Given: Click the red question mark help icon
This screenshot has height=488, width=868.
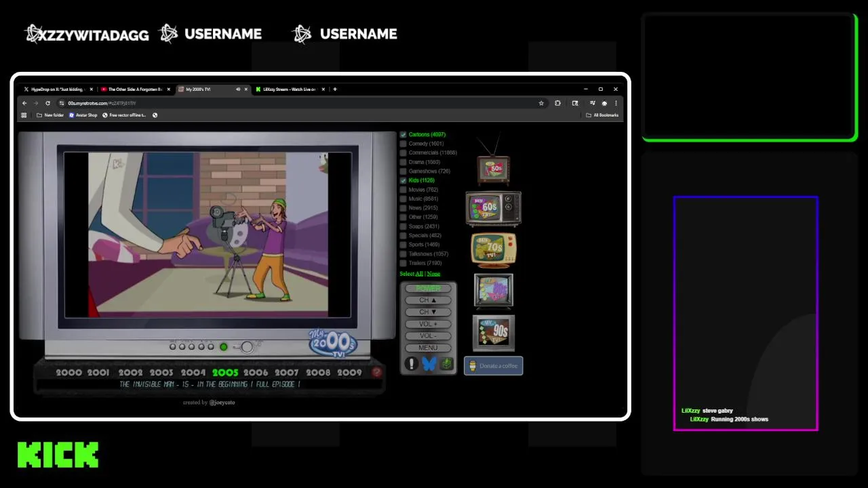Looking at the screenshot, I should pos(376,372).
